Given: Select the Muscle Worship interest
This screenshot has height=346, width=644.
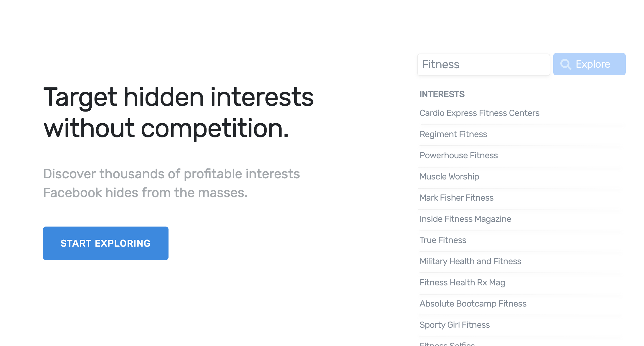Looking at the screenshot, I should pyautogui.click(x=449, y=177).
